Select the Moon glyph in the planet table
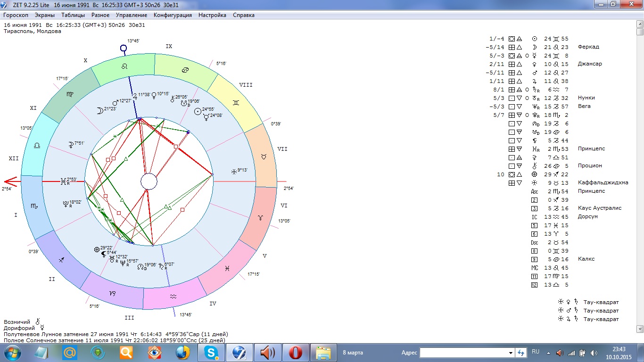644x362 pixels. point(534,47)
